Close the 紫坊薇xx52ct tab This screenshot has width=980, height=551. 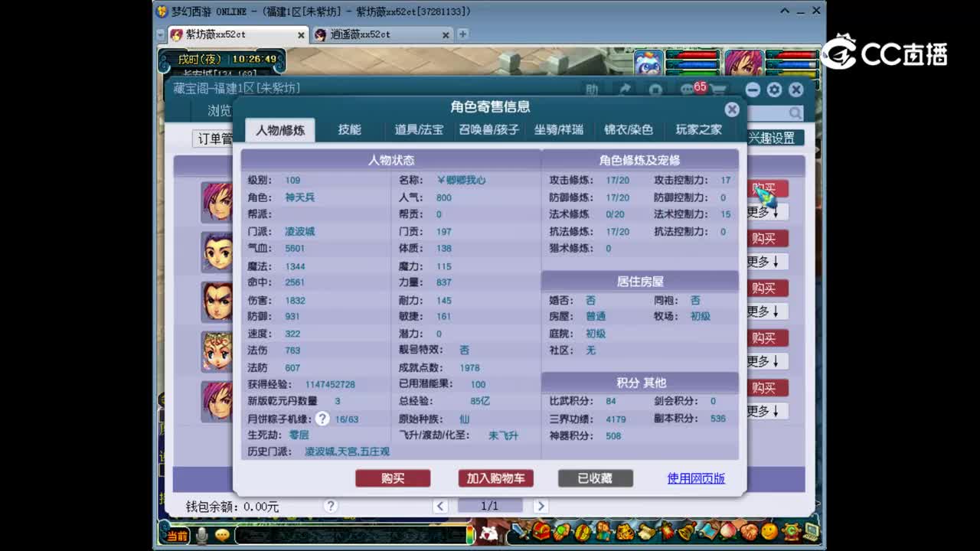point(301,35)
